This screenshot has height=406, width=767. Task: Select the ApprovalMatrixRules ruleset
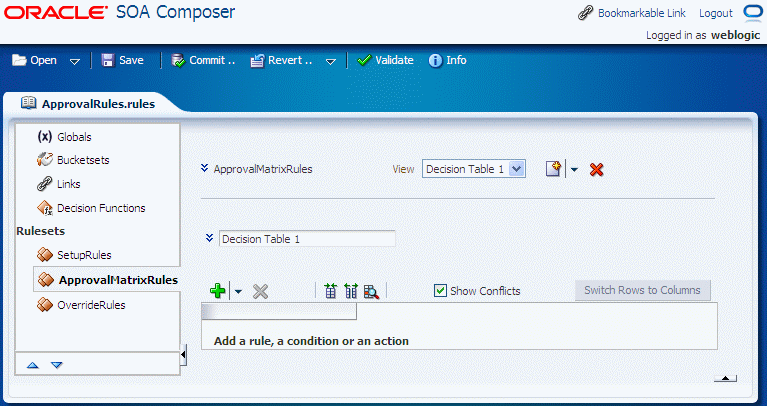click(x=118, y=280)
